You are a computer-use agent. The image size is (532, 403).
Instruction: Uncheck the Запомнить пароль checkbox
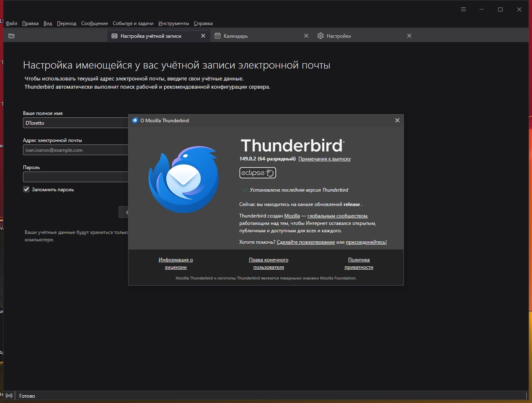coord(27,190)
